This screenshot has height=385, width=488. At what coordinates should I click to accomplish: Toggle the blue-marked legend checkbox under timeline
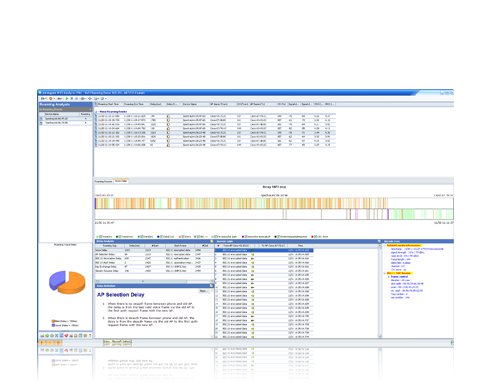click(x=161, y=236)
